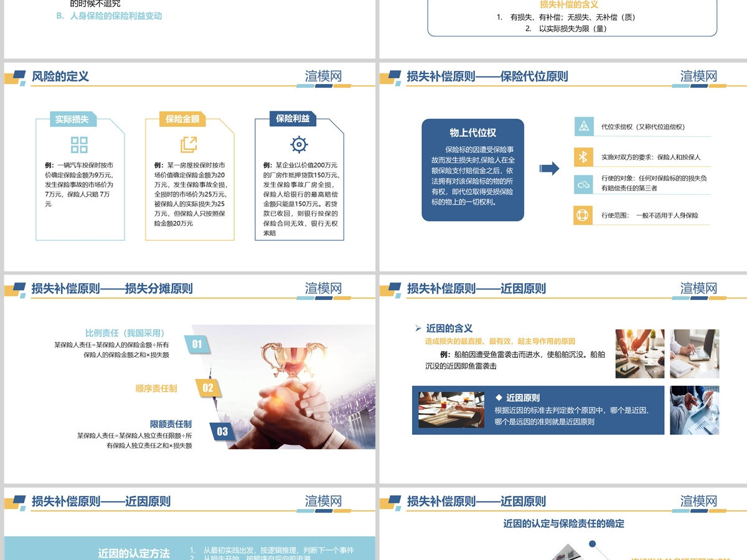The height and width of the screenshot is (560, 747).
Task: Click the 损失补偿的含义 heading at top
Action: (x=568, y=4)
